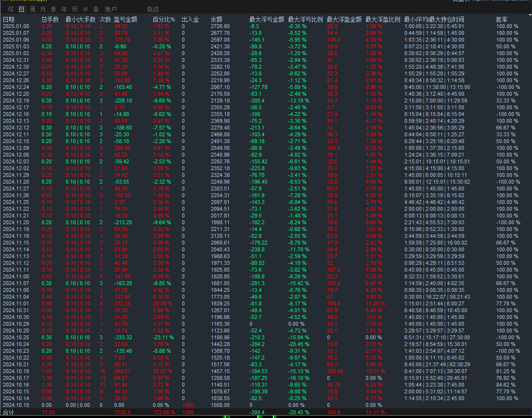This screenshot has height=418, width=532.
Task: Open the 月 monthly statistics tab
Action: click(x=43, y=10)
